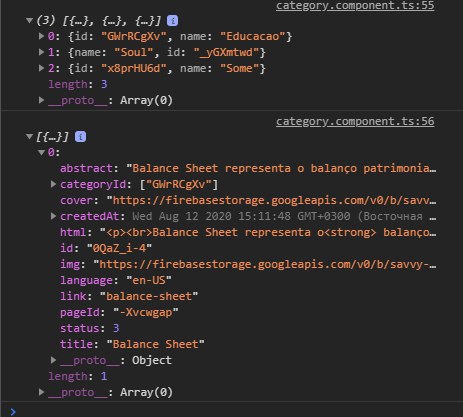Select the status value 3
463x417 pixels.
pyautogui.click(x=116, y=328)
